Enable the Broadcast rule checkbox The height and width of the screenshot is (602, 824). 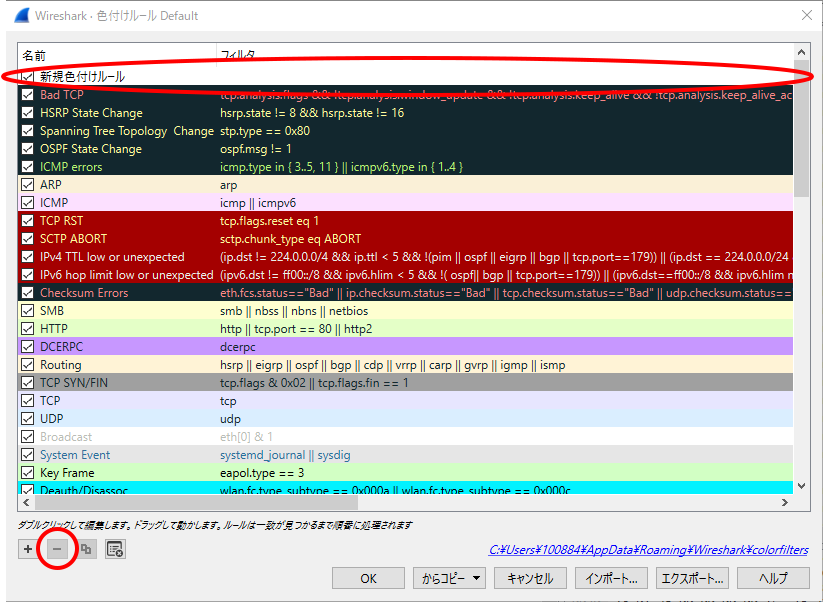28,437
